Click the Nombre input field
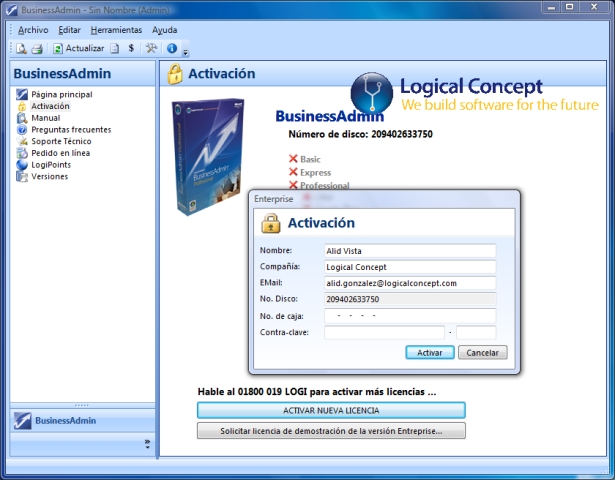The image size is (615, 480). click(410, 251)
